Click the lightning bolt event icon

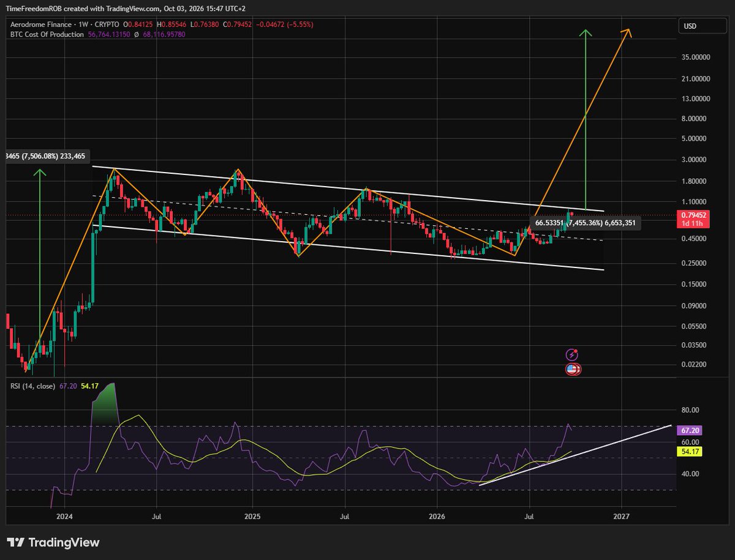coord(571,354)
